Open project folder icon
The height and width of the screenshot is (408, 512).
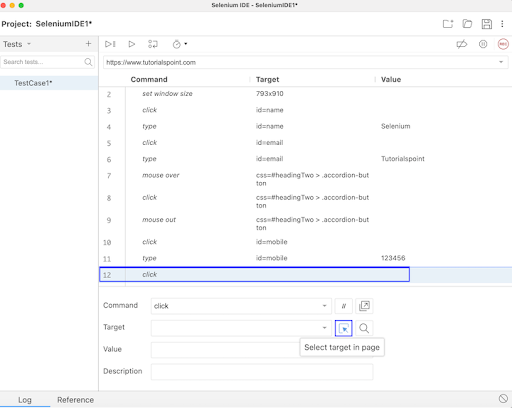(x=467, y=24)
